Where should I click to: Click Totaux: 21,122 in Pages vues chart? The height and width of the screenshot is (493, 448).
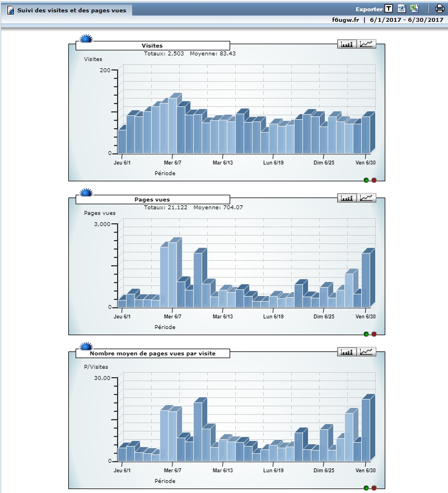(x=166, y=208)
